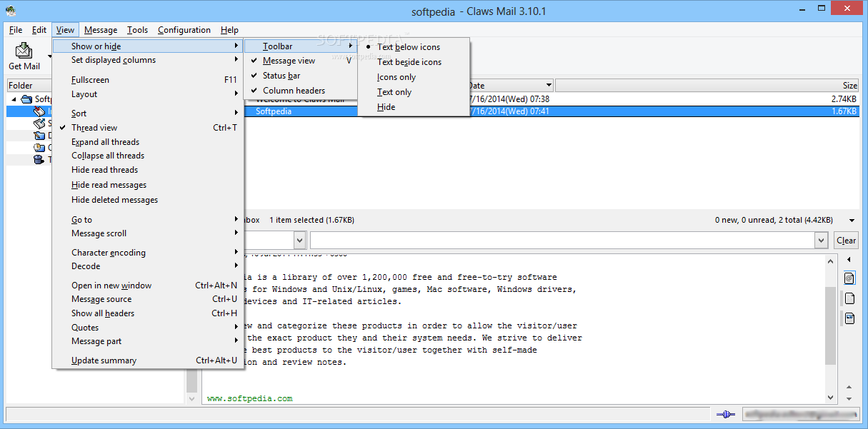This screenshot has height=429, width=868.
Task: Open the Toolbar submenu
Action: point(301,46)
